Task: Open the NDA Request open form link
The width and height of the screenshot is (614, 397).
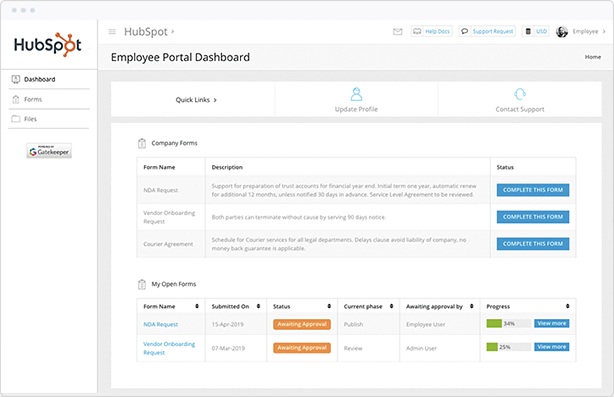Action: [x=161, y=325]
